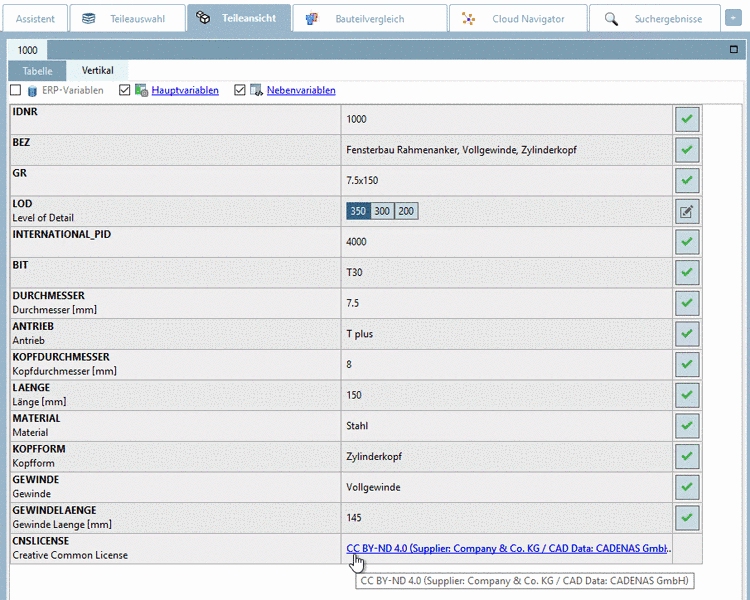Click the Nebenvariablen table icon
The image size is (750, 600).
tap(256, 90)
